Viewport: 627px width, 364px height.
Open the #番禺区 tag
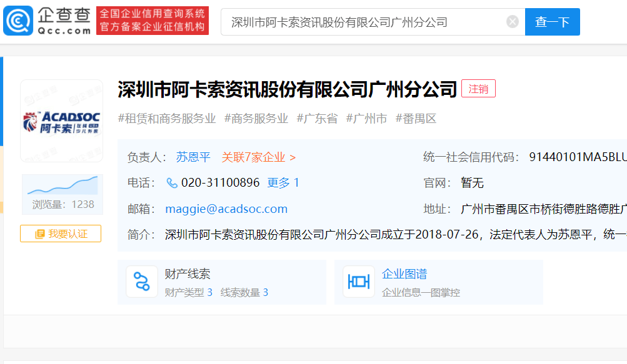coord(416,119)
